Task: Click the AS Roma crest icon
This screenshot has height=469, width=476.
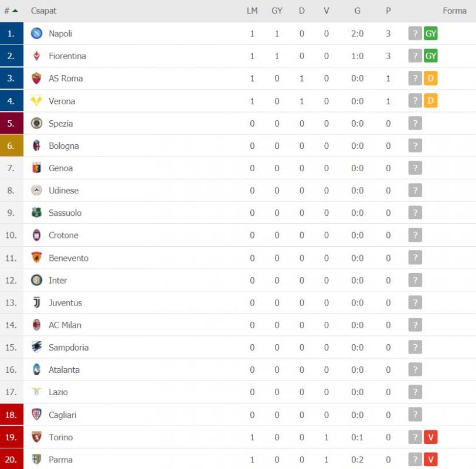Action: 37,79
